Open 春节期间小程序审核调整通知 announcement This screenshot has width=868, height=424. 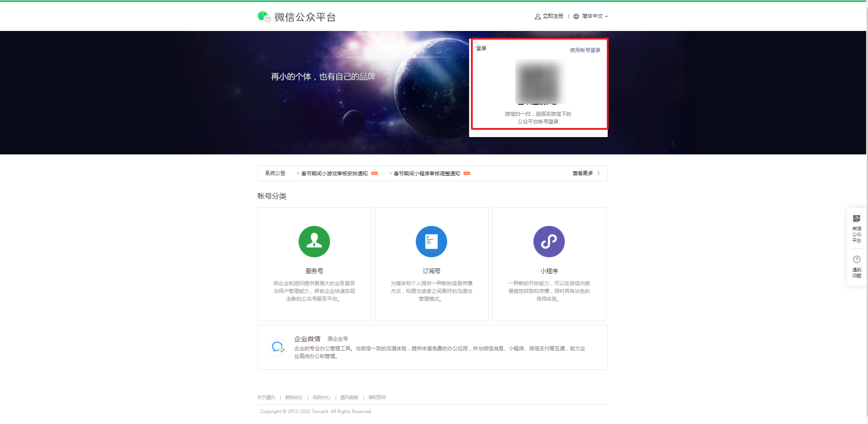(427, 174)
